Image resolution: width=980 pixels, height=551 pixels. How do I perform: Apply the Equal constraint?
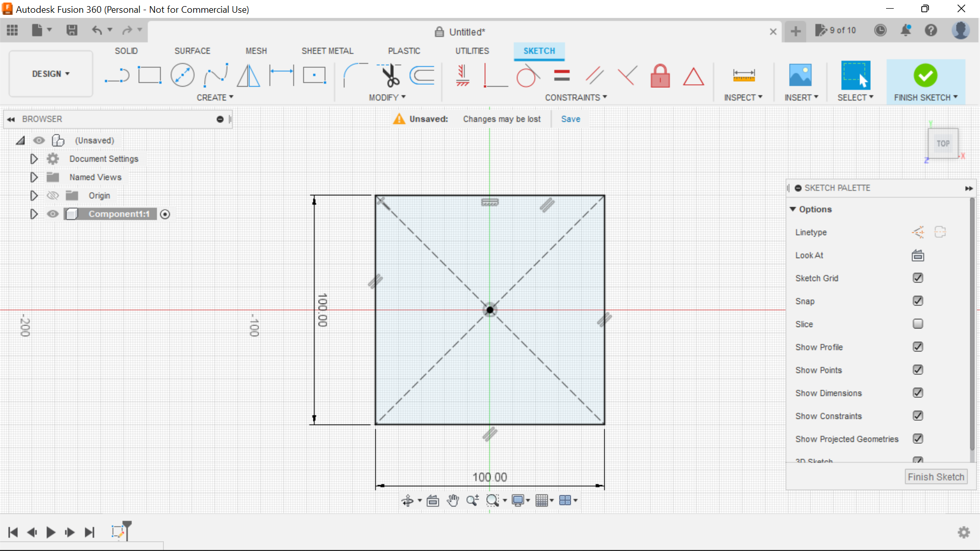pyautogui.click(x=561, y=75)
